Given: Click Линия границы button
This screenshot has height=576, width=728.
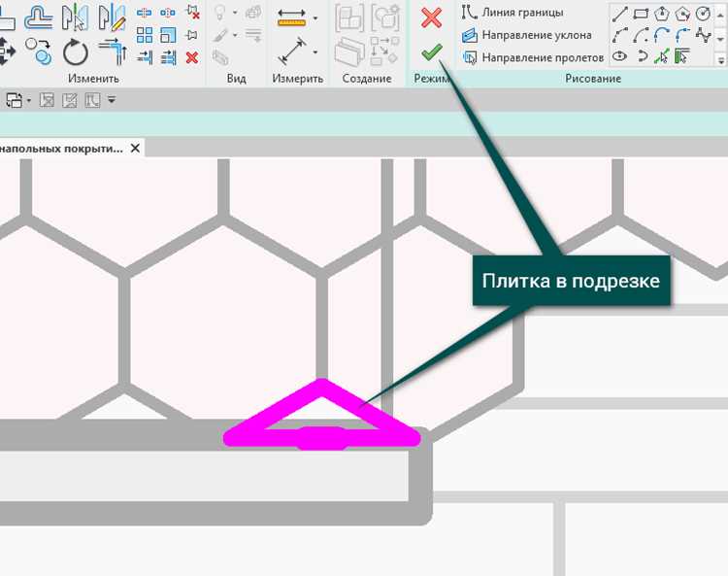Looking at the screenshot, I should coord(513,13).
